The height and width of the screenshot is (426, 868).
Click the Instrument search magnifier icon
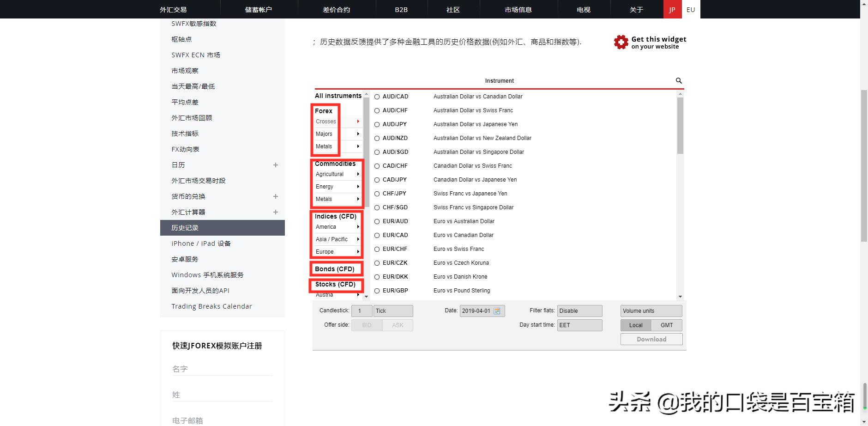point(678,80)
